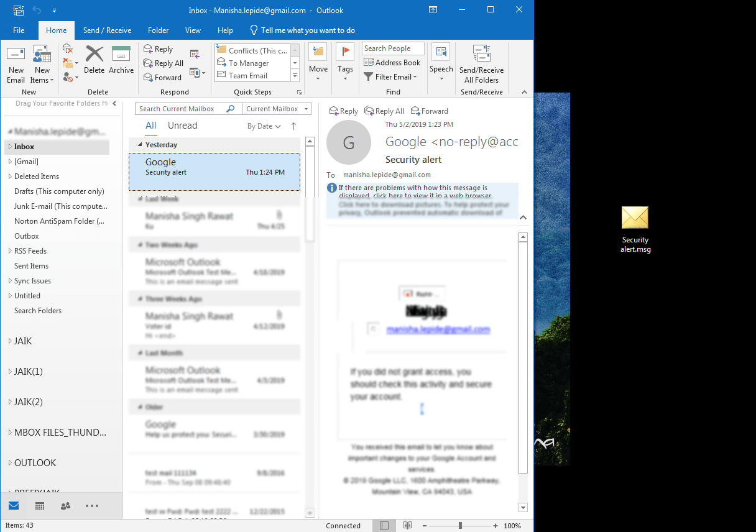Click Tell me what you want to do
This screenshot has height=532, width=756.
(303, 30)
